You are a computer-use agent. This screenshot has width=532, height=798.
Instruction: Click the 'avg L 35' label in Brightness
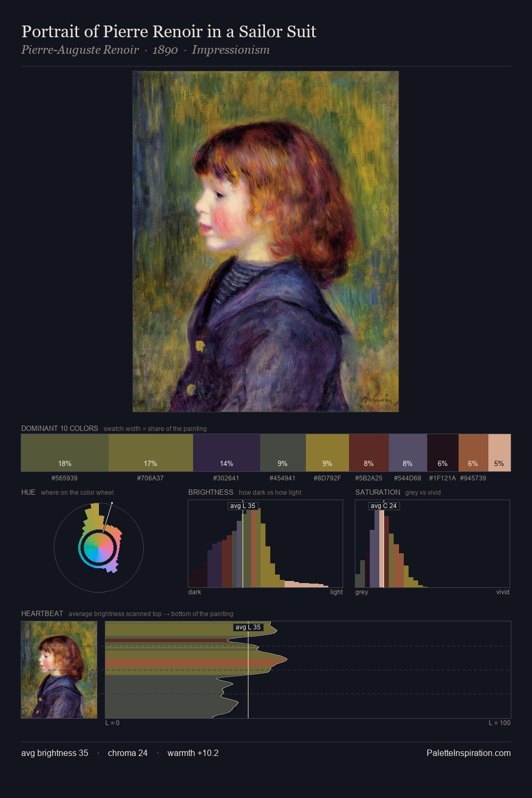(243, 506)
